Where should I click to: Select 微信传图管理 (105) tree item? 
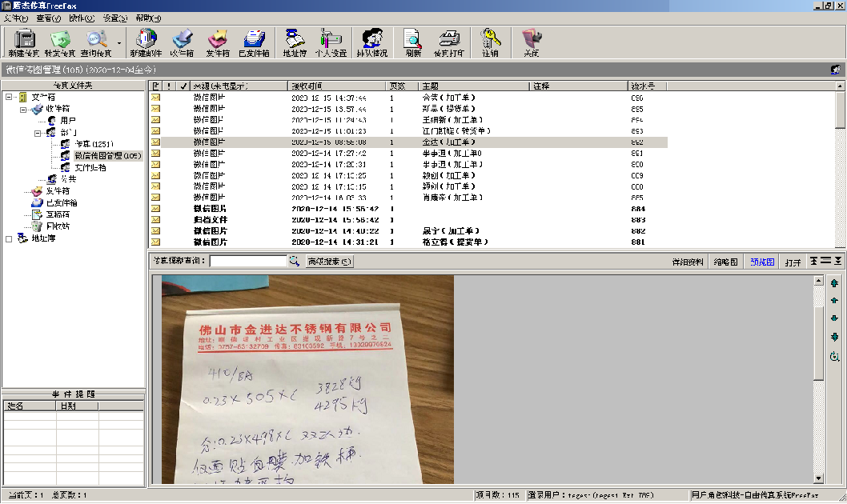point(107,156)
